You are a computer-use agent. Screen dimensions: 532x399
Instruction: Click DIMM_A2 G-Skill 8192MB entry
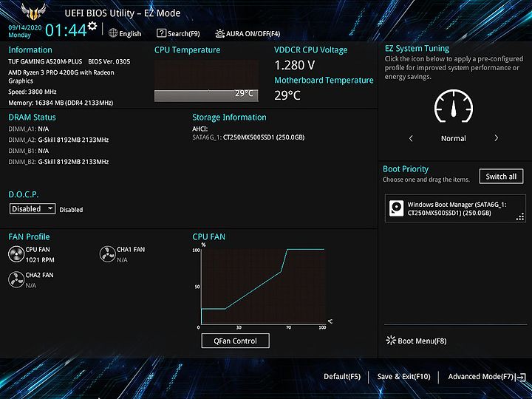pos(58,140)
